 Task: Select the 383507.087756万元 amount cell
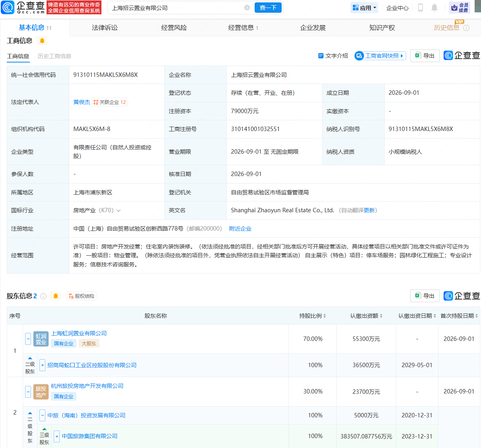pos(366,436)
